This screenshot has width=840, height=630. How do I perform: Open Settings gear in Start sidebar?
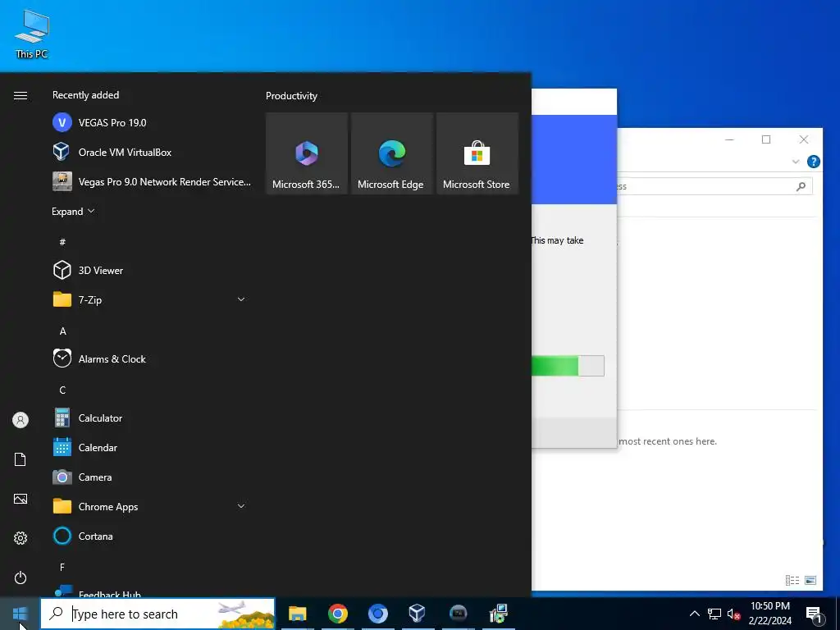pyautogui.click(x=21, y=538)
